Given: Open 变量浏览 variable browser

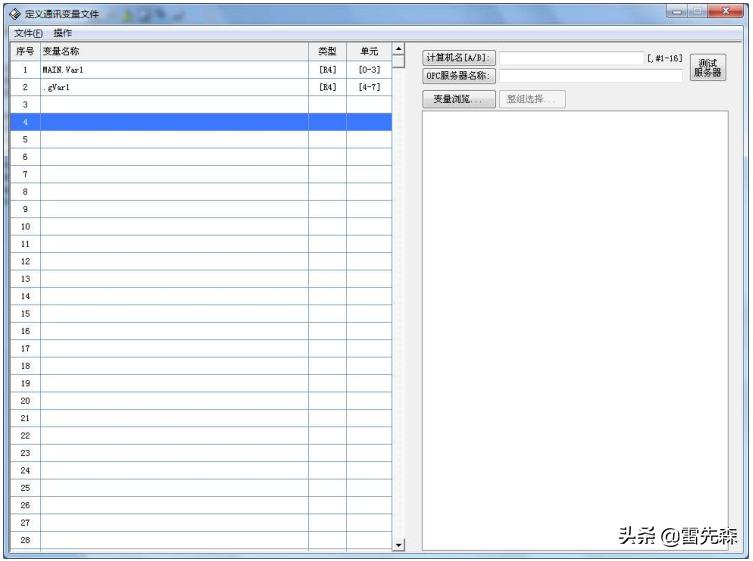Looking at the screenshot, I should (459, 99).
